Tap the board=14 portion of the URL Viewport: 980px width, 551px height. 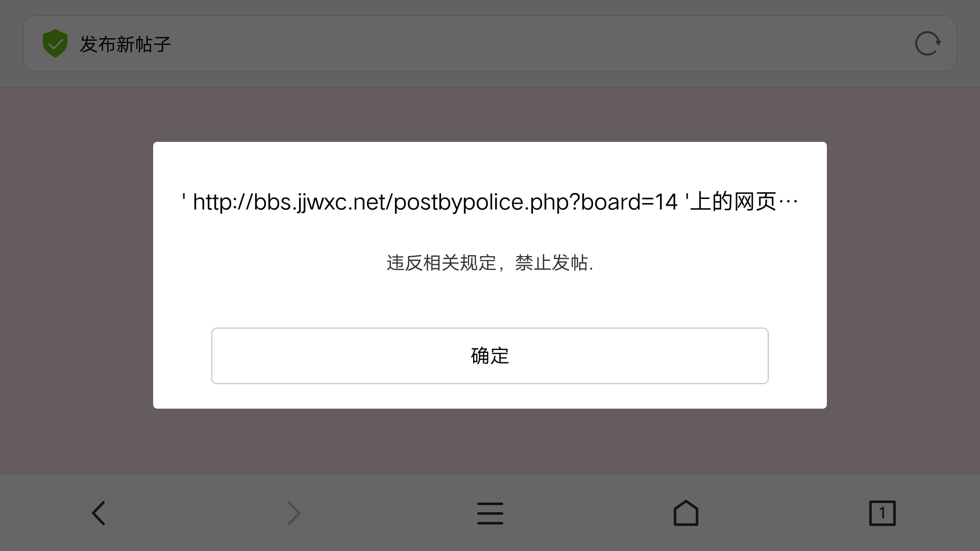[x=629, y=202]
